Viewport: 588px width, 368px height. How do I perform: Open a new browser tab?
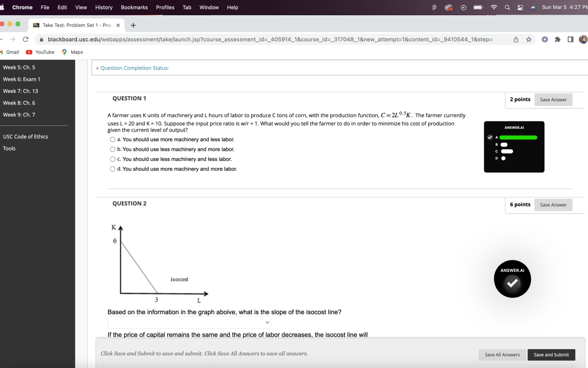tap(133, 25)
